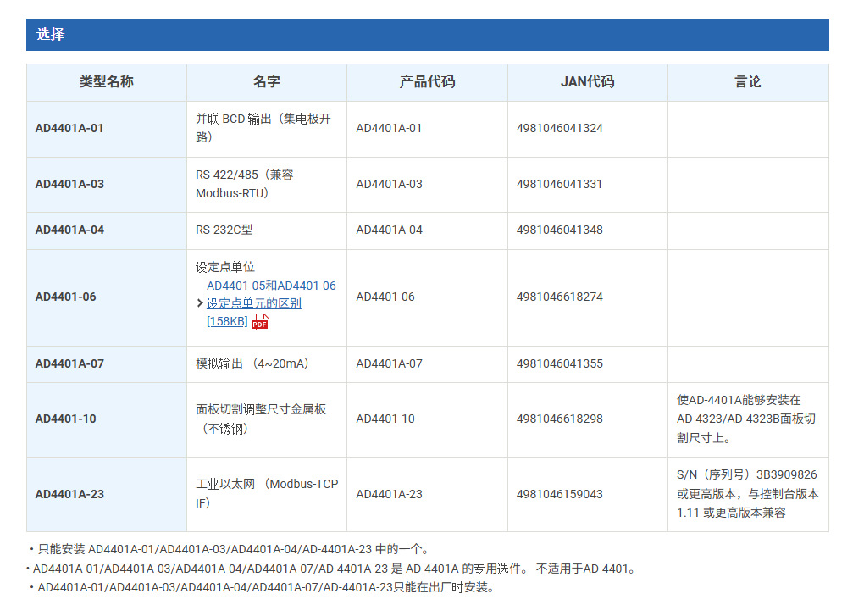Image resolution: width=864 pixels, height=616 pixels.
Task: Select type name cell AD4401A-23
Action: 107,494
